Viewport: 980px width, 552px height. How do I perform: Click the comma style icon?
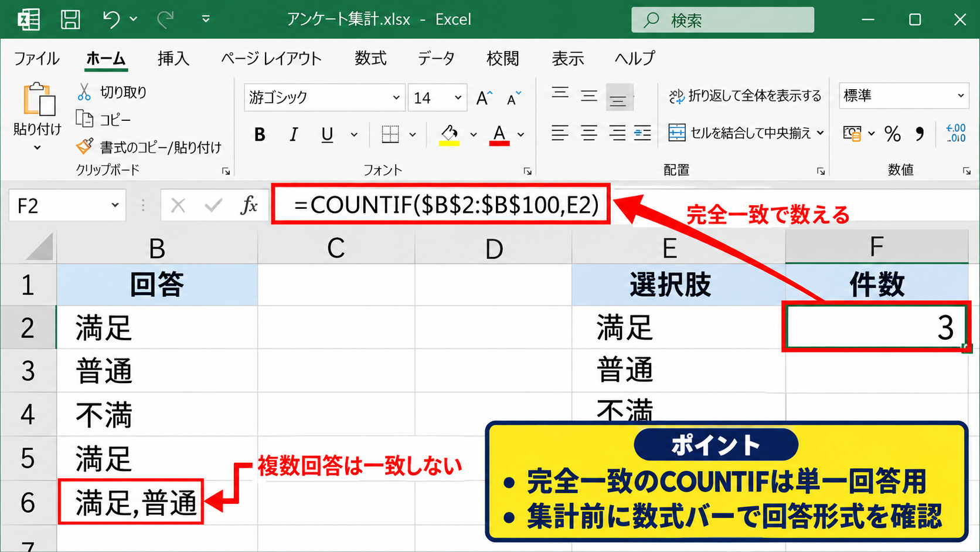click(920, 134)
